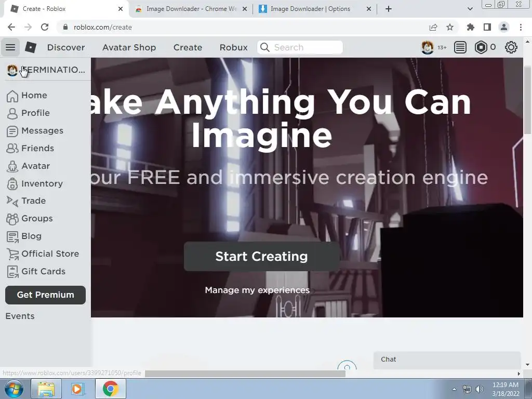
Task: Open Create in top navigation
Action: [x=188, y=47]
